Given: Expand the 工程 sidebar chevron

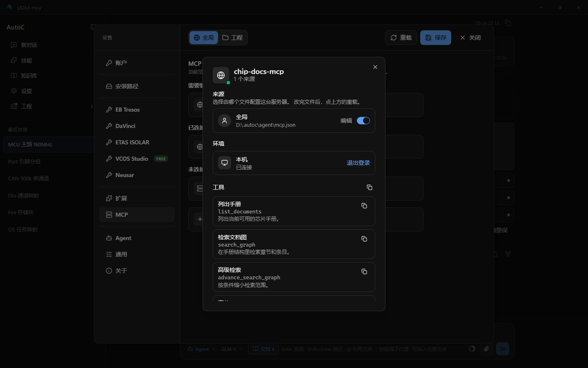Looking at the screenshot, I should pyautogui.click(x=91, y=106).
